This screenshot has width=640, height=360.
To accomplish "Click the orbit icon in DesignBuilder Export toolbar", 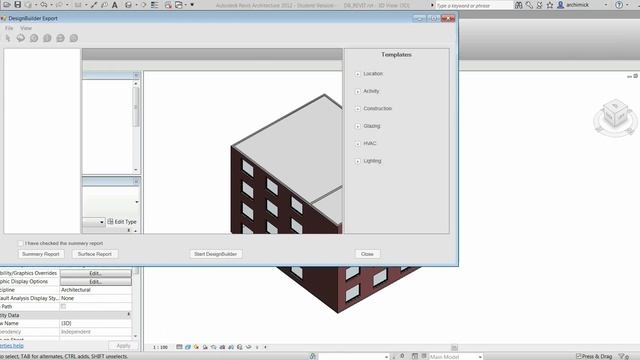I will coord(20,38).
